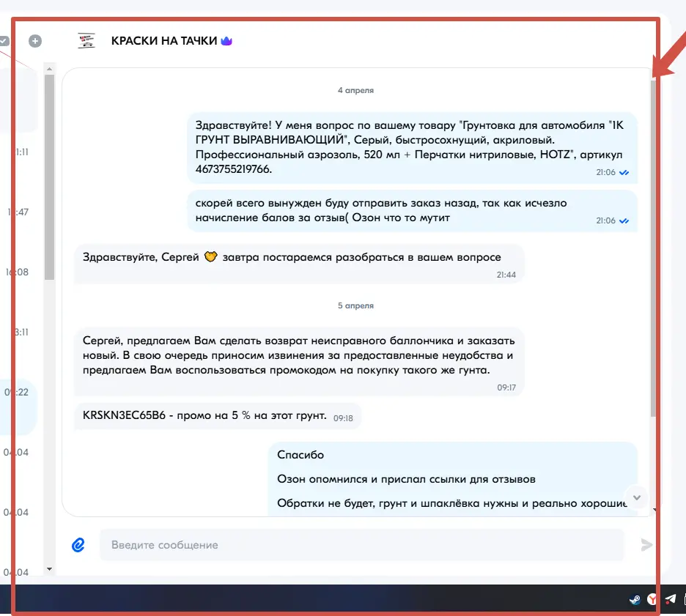The height and width of the screenshot is (616, 686).
Task: Focus the Введите сообщение message field
Action: [362, 545]
